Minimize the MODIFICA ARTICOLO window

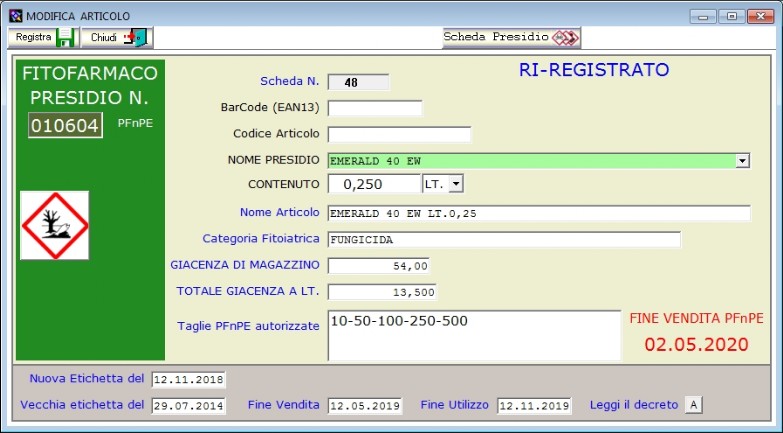tap(703, 16)
